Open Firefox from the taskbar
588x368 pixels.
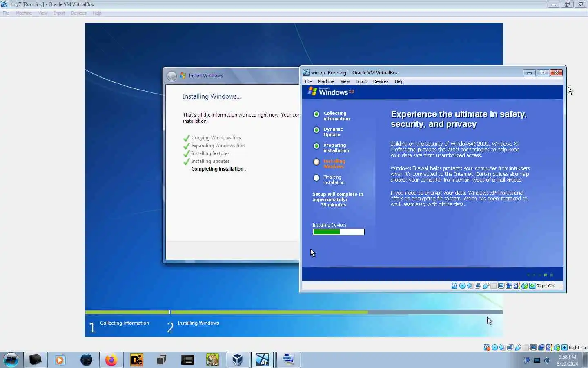[111, 360]
